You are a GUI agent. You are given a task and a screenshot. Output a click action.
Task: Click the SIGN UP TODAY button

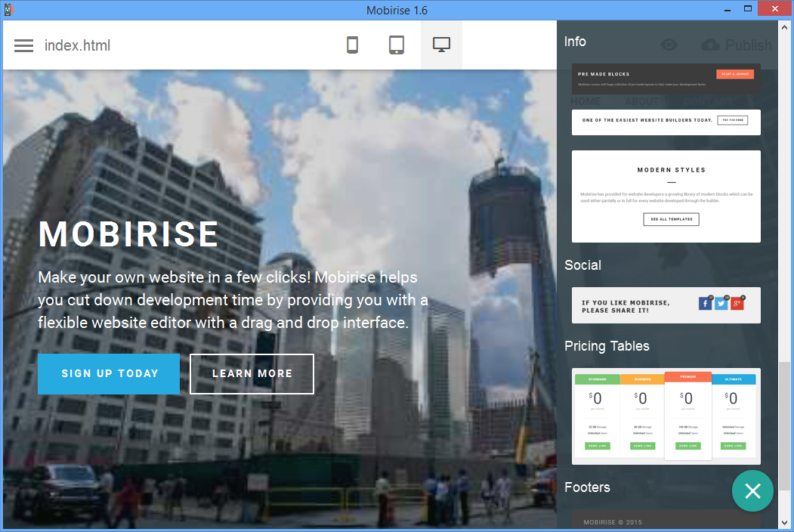point(109,374)
